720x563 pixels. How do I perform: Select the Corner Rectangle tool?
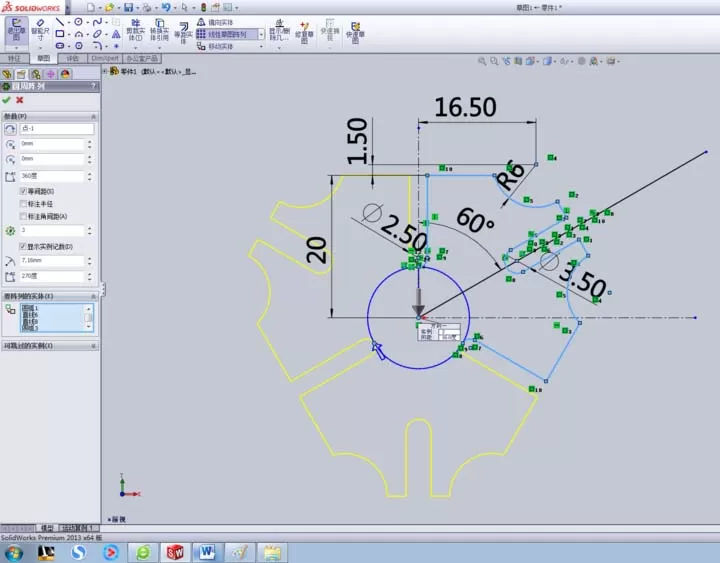click(60, 34)
